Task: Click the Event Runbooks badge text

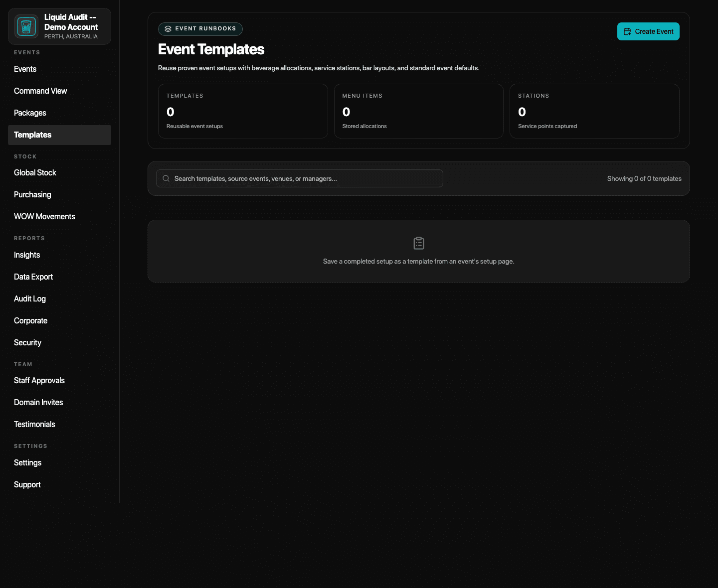Action: point(205,29)
